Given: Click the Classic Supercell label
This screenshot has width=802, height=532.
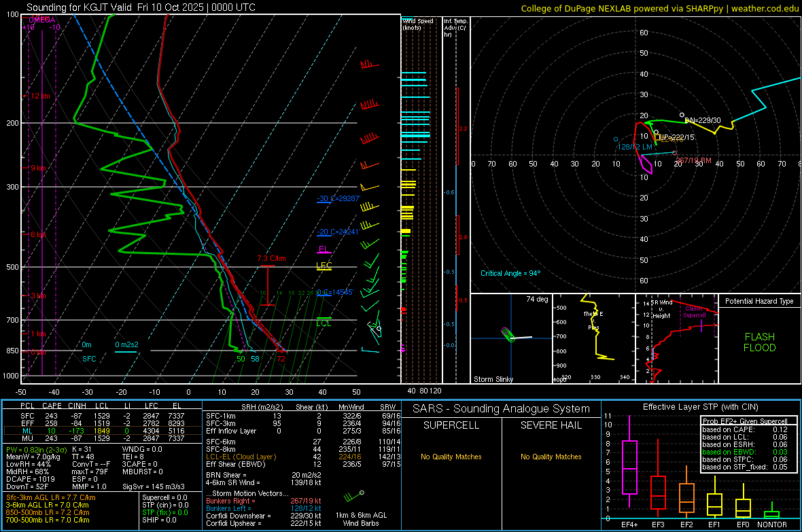Looking at the screenshot, I should (x=695, y=312).
